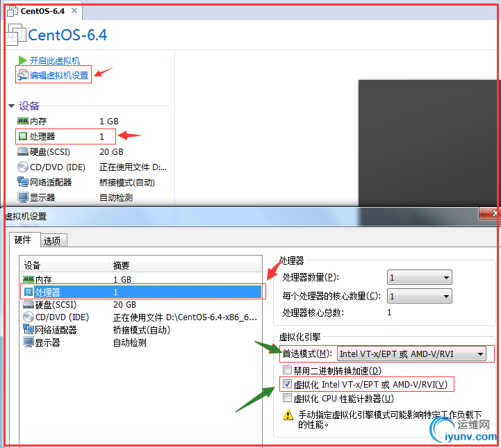Click the hard disk icon in summary devices
Screen dimensions: 501x448
coord(23,151)
